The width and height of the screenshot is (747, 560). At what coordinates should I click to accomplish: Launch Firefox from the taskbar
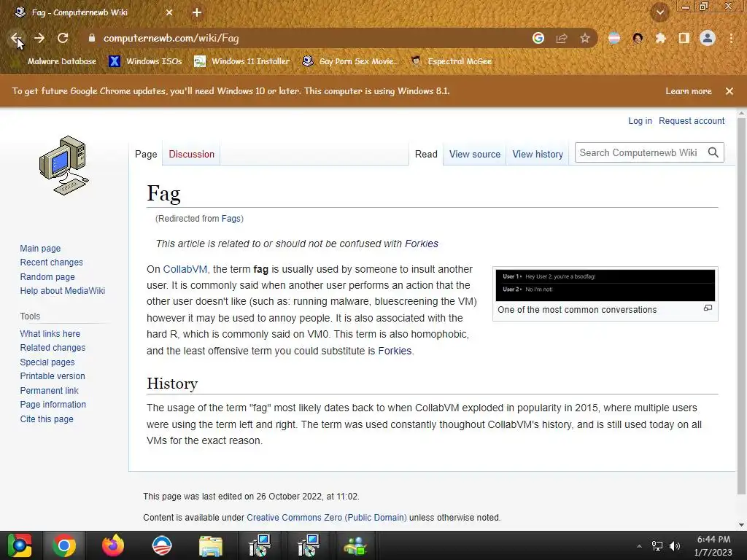(113, 545)
